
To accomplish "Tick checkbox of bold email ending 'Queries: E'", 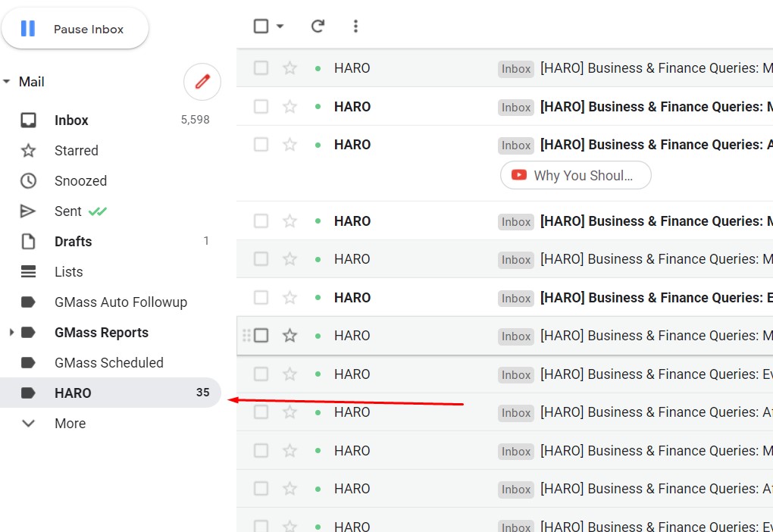I will (261, 297).
